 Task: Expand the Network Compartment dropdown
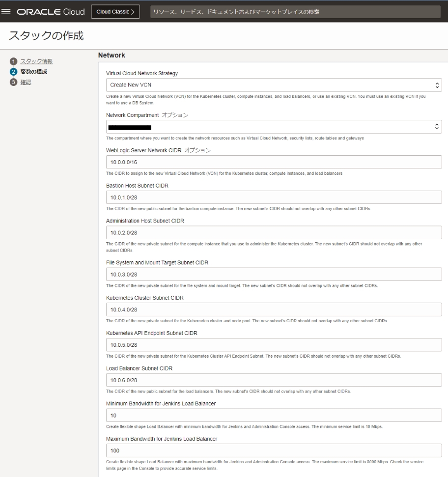[x=274, y=127]
